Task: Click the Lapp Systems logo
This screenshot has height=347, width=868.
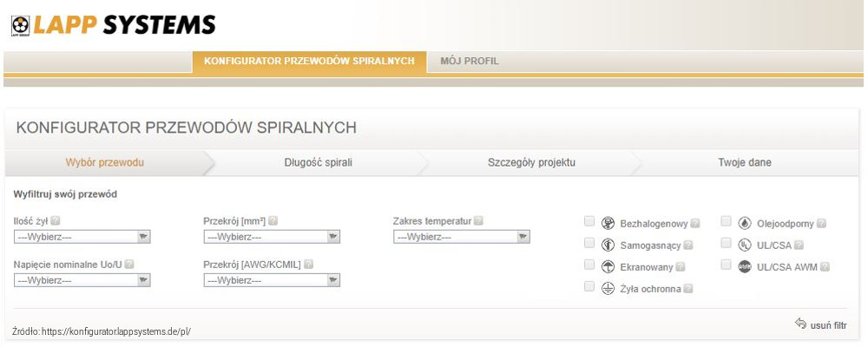Action: 113,24
